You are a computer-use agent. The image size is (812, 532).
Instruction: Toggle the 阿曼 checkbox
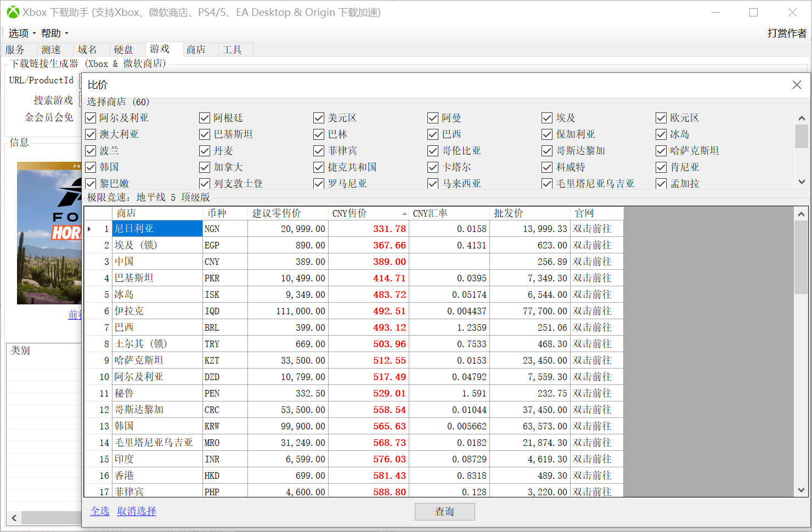tap(433, 118)
